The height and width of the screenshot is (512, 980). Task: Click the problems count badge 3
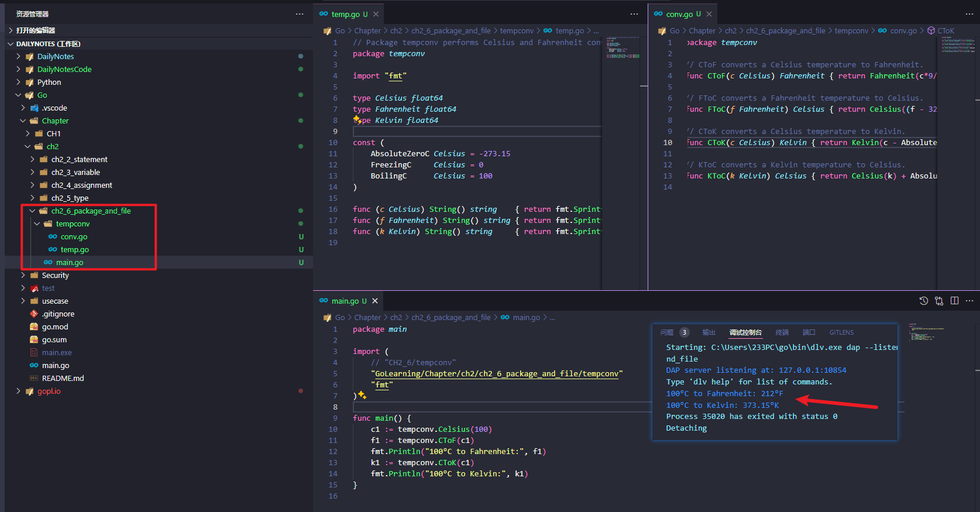tap(684, 332)
